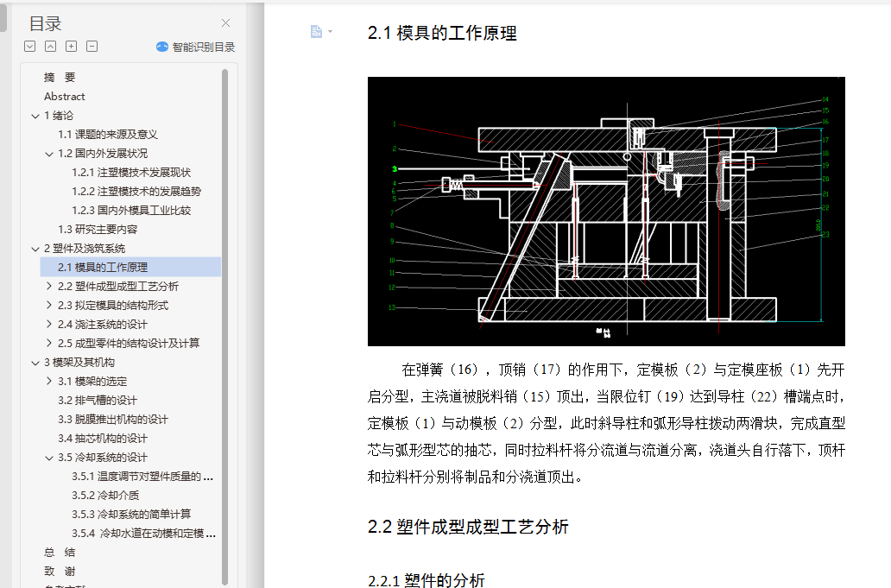
Task: Click the 2.2.1 塑件的分析 subheading
Action: [427, 580]
